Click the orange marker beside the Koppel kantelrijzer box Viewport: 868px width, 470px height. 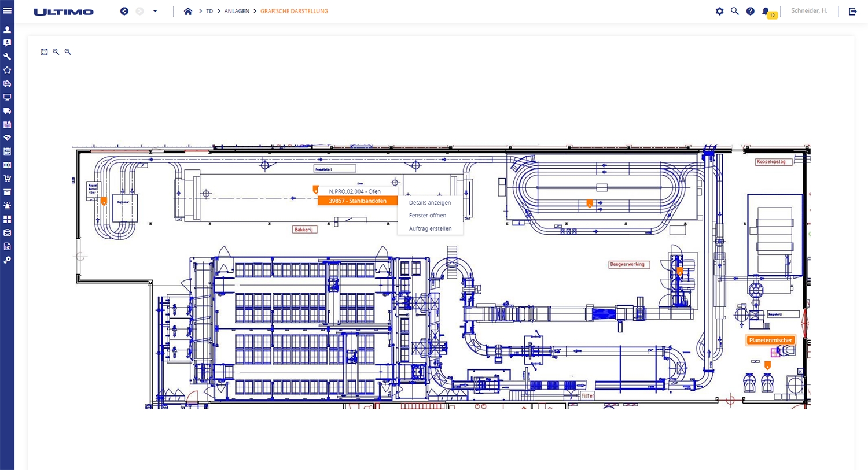click(104, 201)
